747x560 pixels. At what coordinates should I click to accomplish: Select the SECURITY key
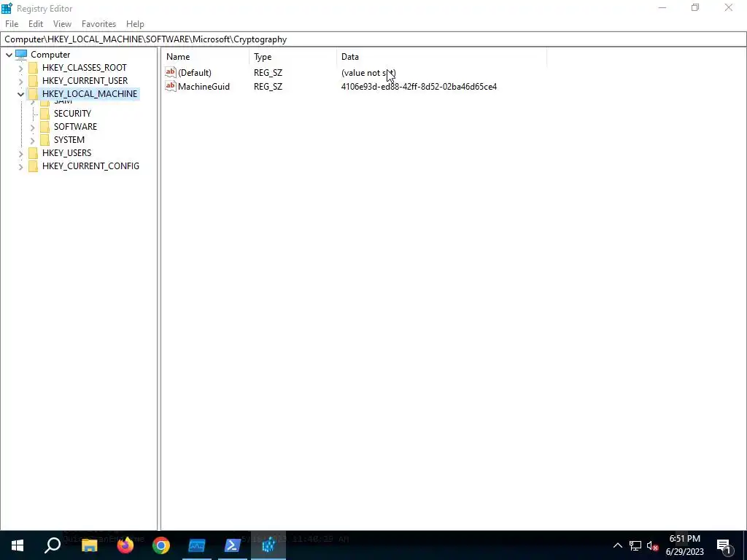(72, 113)
